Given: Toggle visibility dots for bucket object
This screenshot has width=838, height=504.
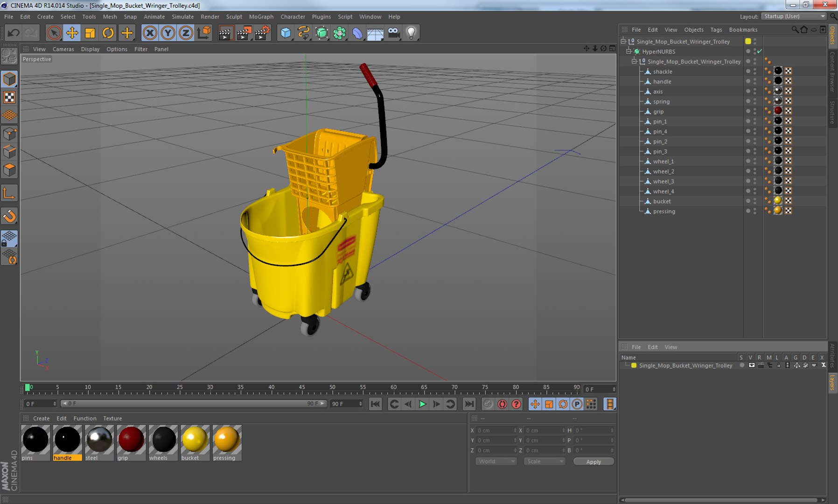Looking at the screenshot, I should click(754, 201).
